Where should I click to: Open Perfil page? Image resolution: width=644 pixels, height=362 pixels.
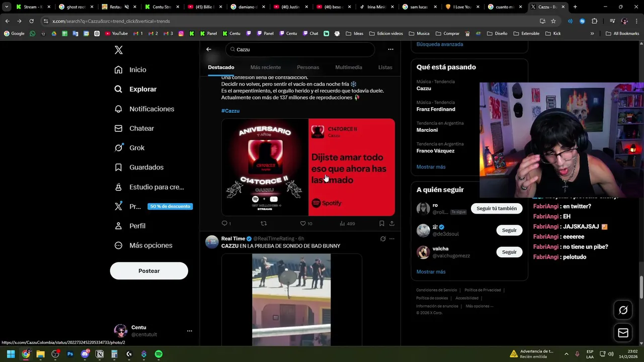tap(130, 226)
